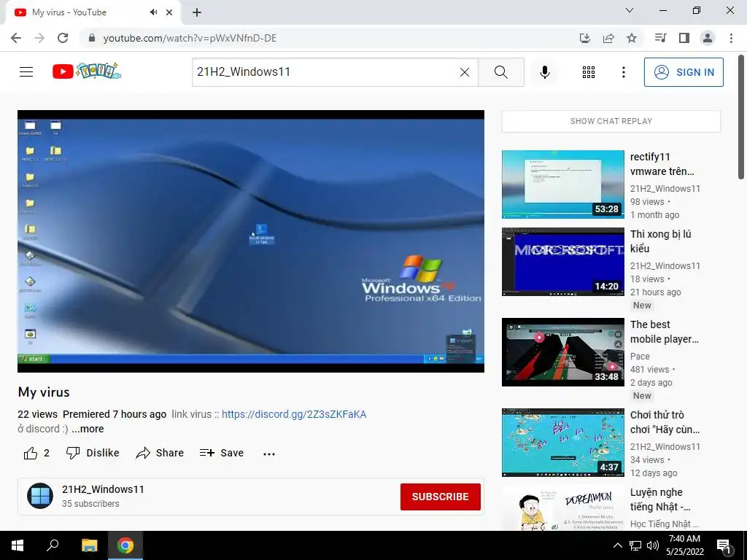Click the magnifier search button
The image size is (747, 560).
pyautogui.click(x=500, y=72)
